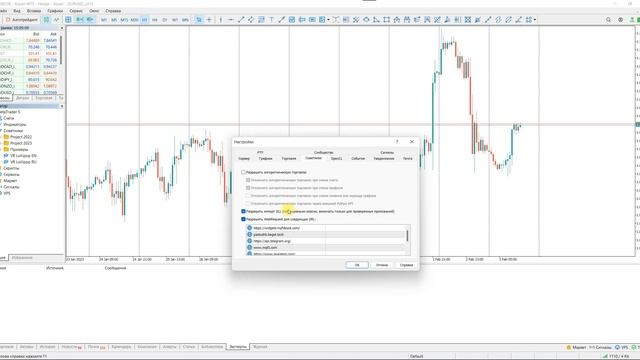Close the Market Watch panel
640x360 pixels.
click(x=62, y=28)
